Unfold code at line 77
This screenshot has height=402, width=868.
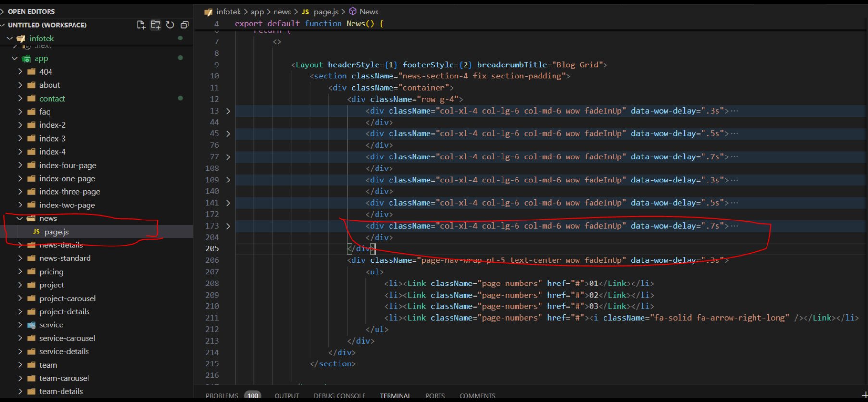[x=228, y=157]
